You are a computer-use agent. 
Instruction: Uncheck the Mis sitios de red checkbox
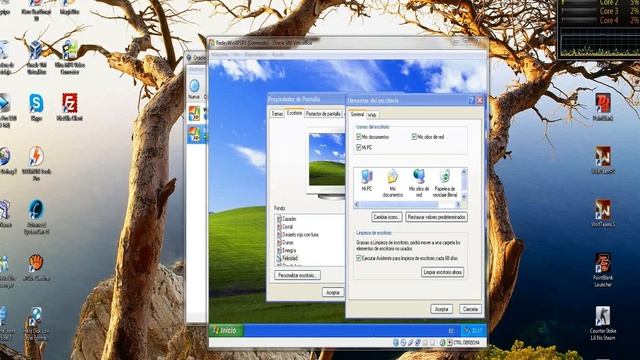click(x=414, y=137)
